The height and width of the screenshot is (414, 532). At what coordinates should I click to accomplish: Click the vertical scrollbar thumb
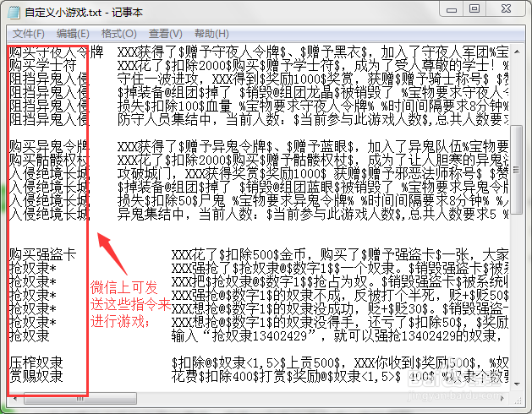(517, 169)
